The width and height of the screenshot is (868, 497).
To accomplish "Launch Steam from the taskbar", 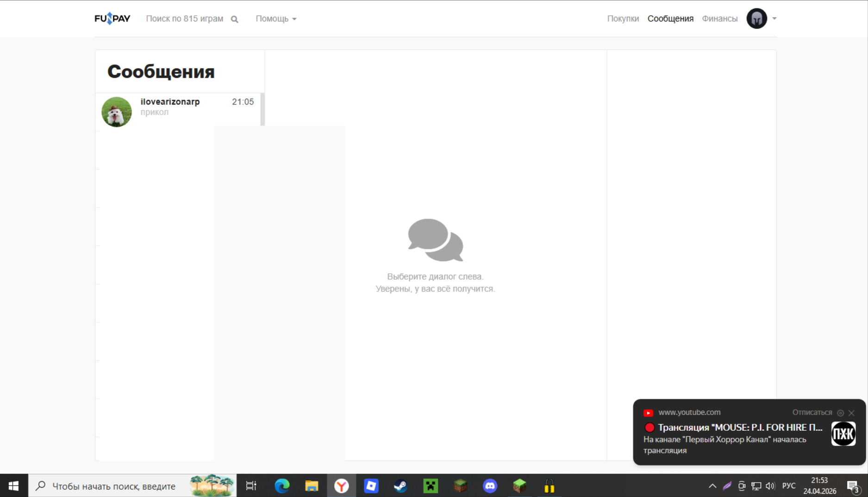I will tap(400, 485).
